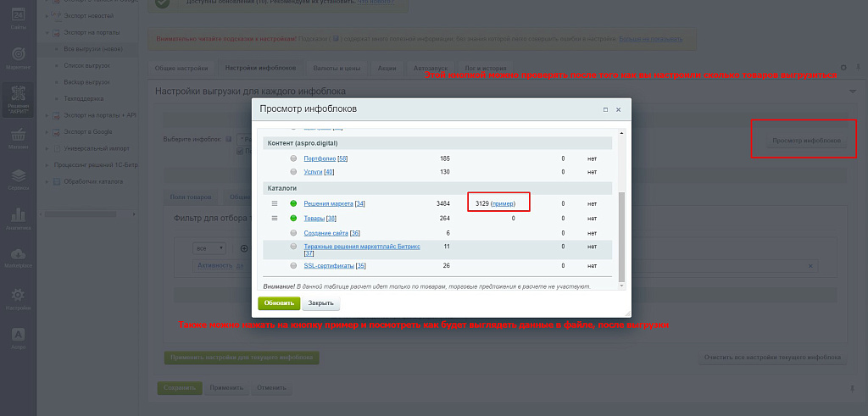Open the Настройки gear icon in sidebar
This screenshot has width=868, height=416.
(x=18, y=298)
